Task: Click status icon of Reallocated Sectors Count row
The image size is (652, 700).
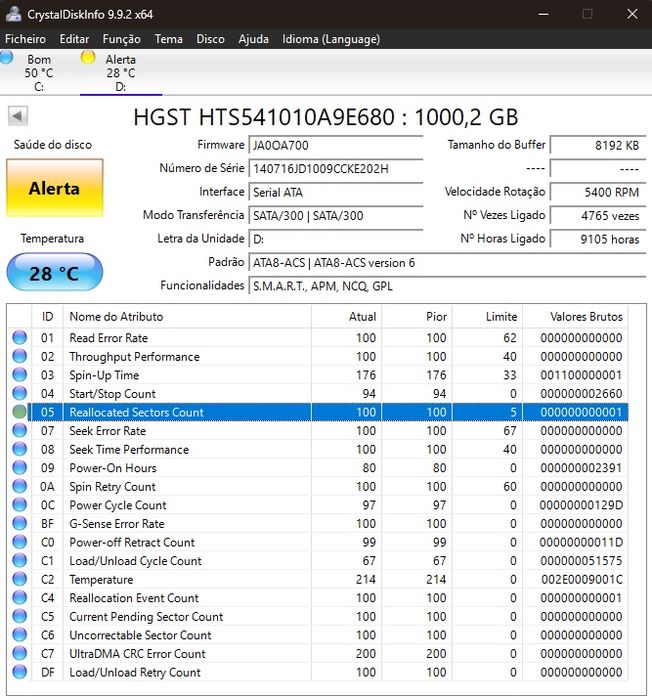Action: [x=19, y=412]
